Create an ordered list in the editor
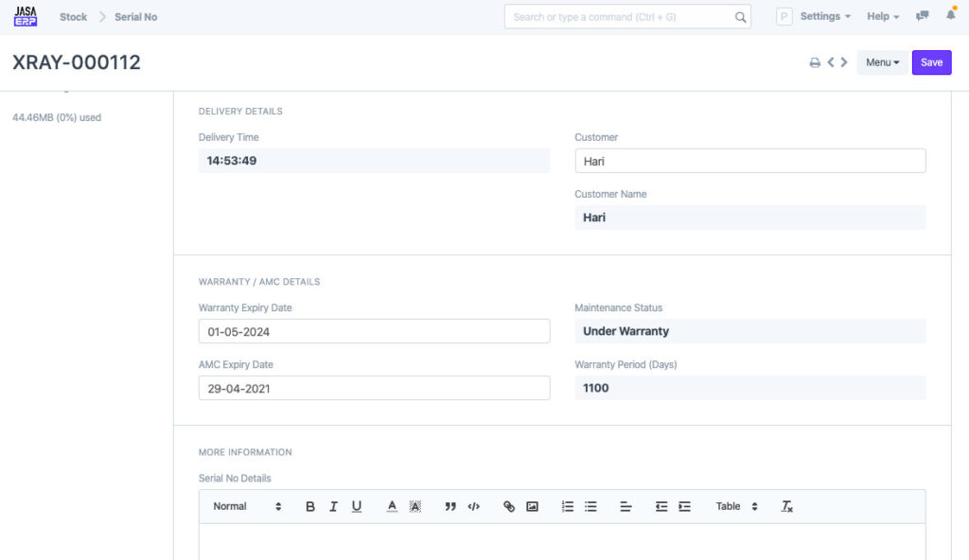This screenshot has height=560, width=969. point(568,507)
